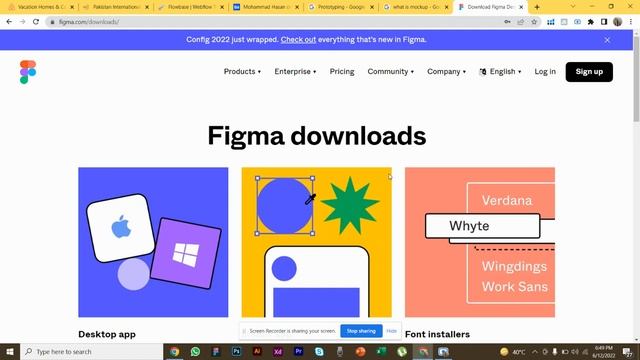
Task: Click the password key icon in address bar
Action: point(507,22)
